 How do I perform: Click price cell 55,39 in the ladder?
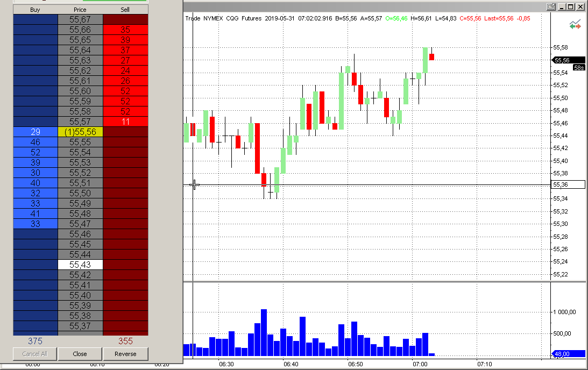point(80,305)
